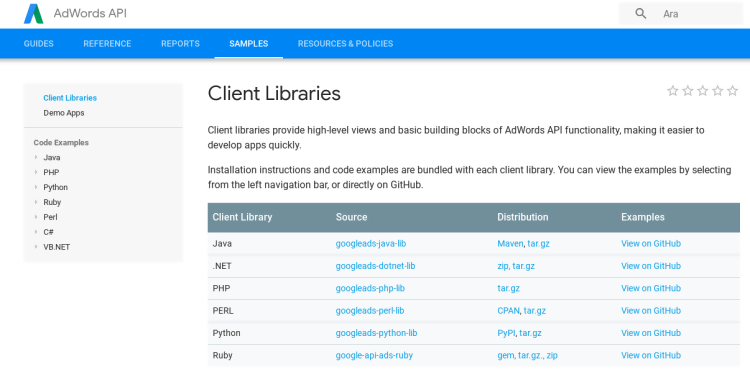This screenshot has width=750, height=377.
Task: Download the Python tar.gz distribution
Action: (x=530, y=333)
